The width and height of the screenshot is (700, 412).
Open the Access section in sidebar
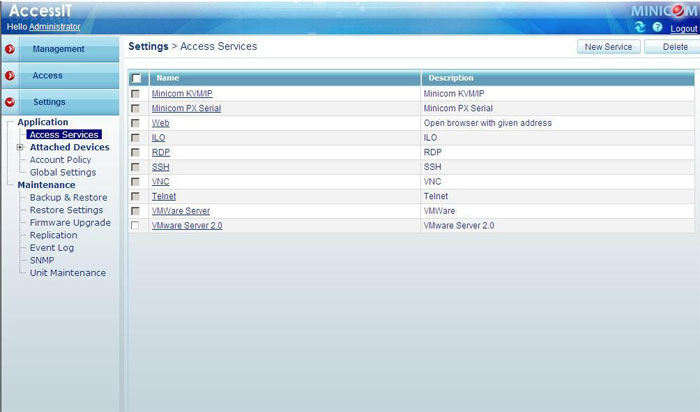click(47, 76)
